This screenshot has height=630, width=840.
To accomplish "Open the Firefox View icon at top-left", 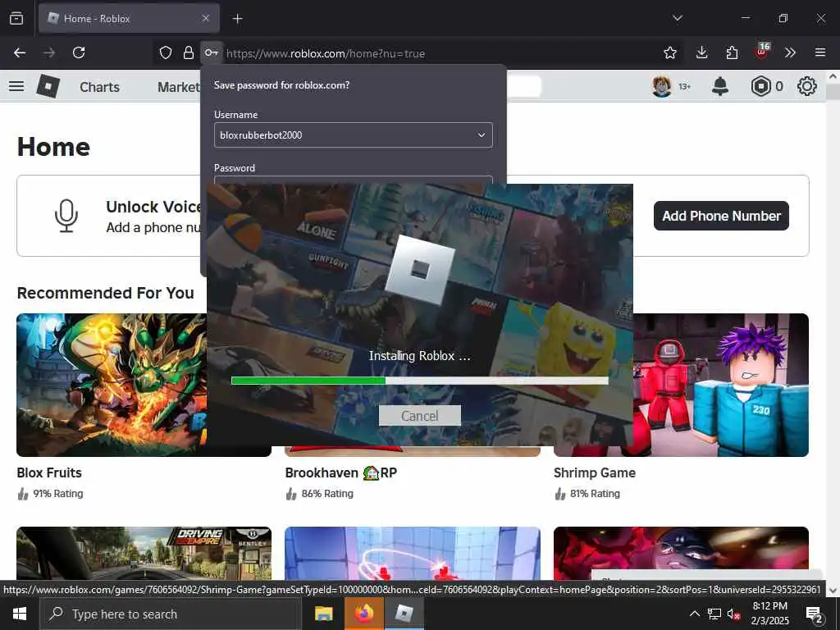I will (16, 18).
